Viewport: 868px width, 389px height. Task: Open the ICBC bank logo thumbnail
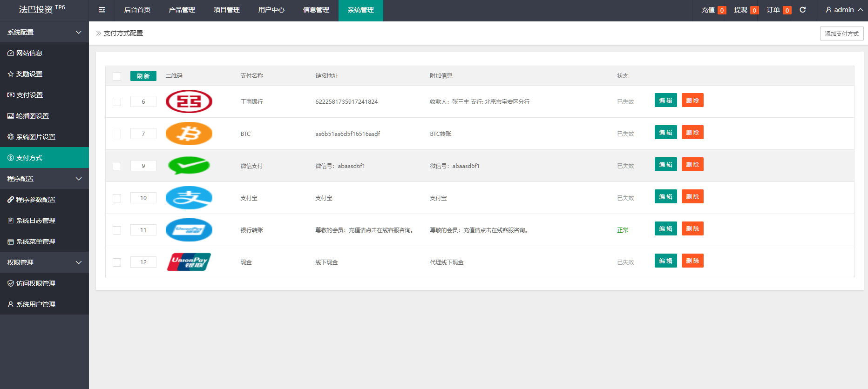click(189, 101)
